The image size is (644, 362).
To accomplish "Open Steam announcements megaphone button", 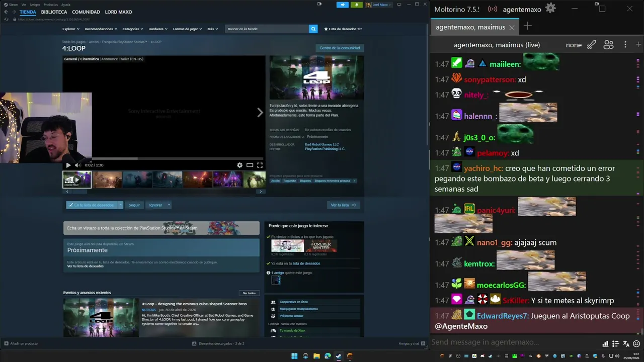I will point(343,5).
